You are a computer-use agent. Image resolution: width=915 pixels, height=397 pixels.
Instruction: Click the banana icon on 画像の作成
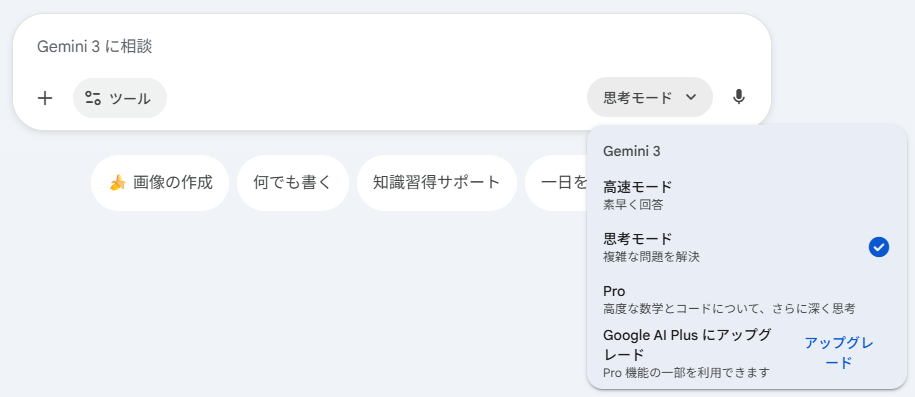(118, 183)
